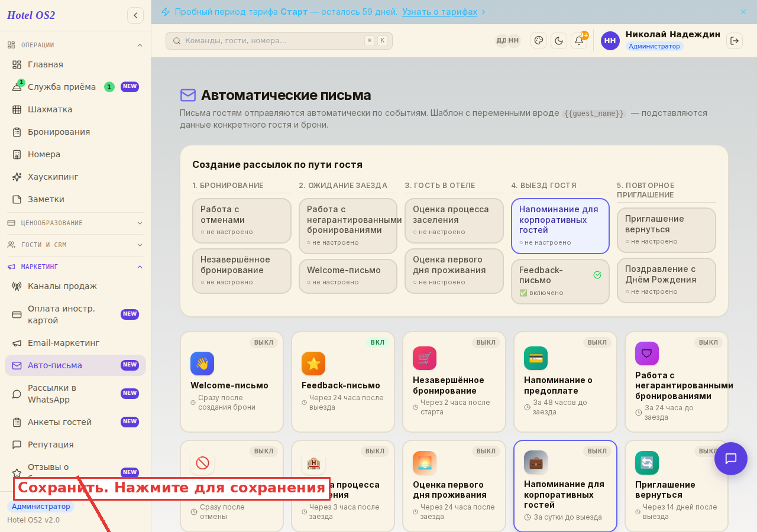Click the card Напоминание о предоплате icon
Screen dimensions: 757x532
(536, 358)
